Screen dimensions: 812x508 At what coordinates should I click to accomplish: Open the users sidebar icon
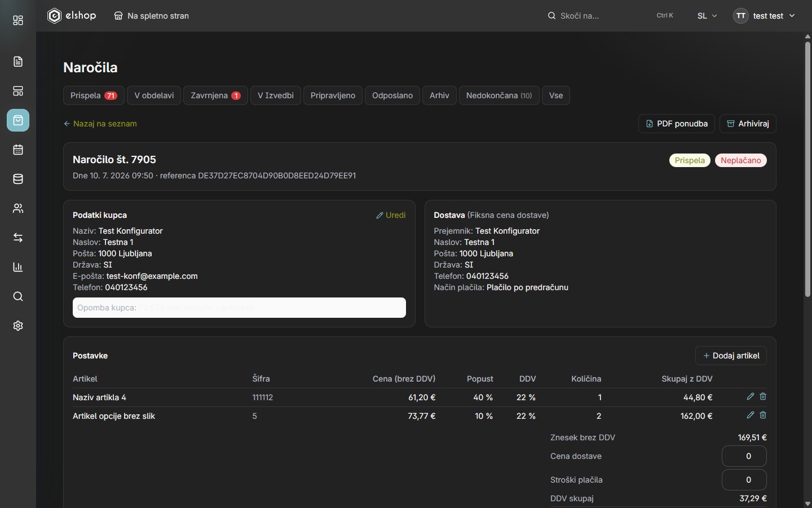(x=18, y=208)
